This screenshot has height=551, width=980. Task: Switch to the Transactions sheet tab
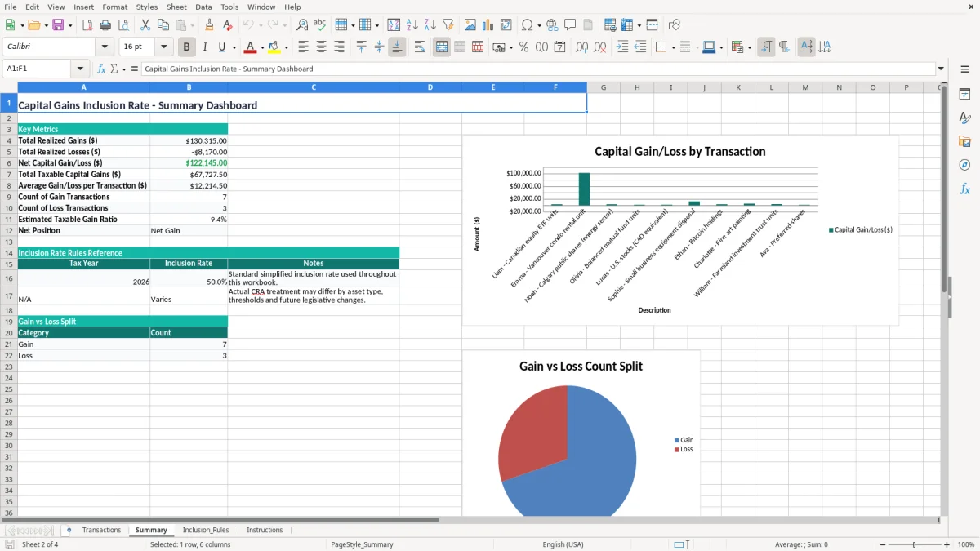(101, 530)
